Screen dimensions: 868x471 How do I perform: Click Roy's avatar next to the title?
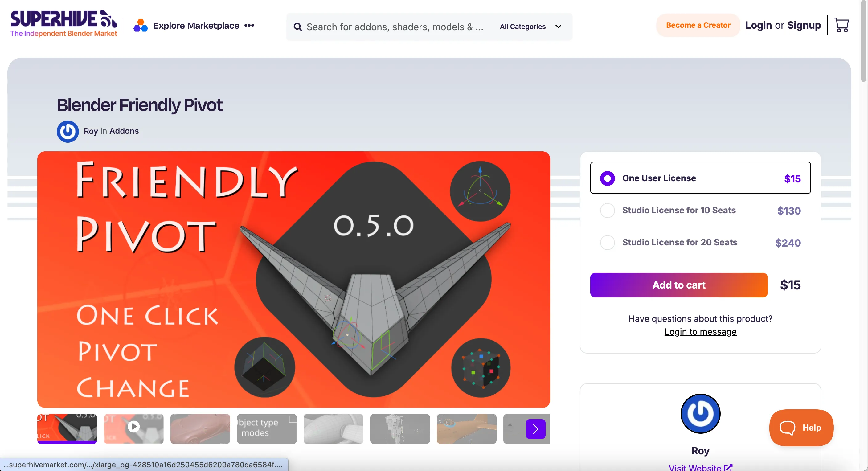click(68, 131)
